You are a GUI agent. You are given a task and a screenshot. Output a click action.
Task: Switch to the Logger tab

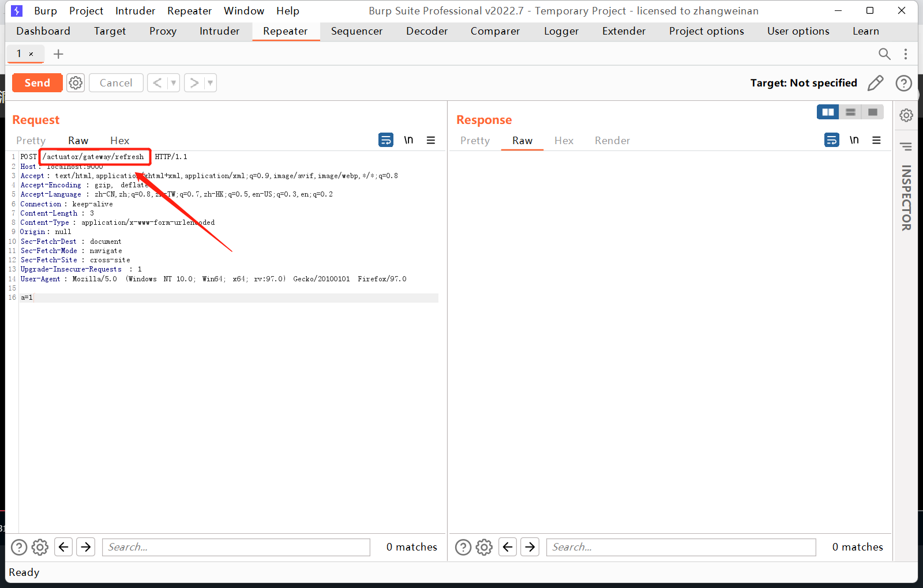(561, 31)
